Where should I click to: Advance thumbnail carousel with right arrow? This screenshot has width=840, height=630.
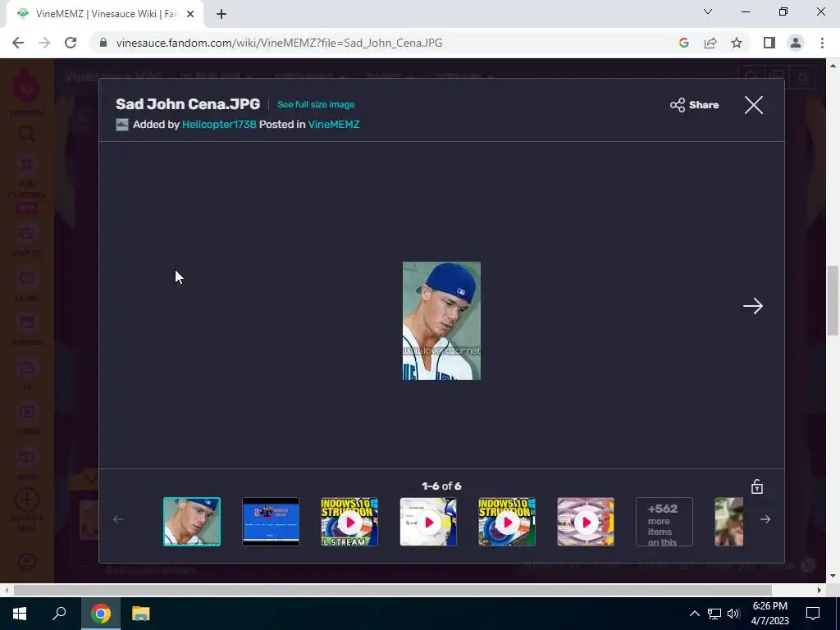point(765,519)
